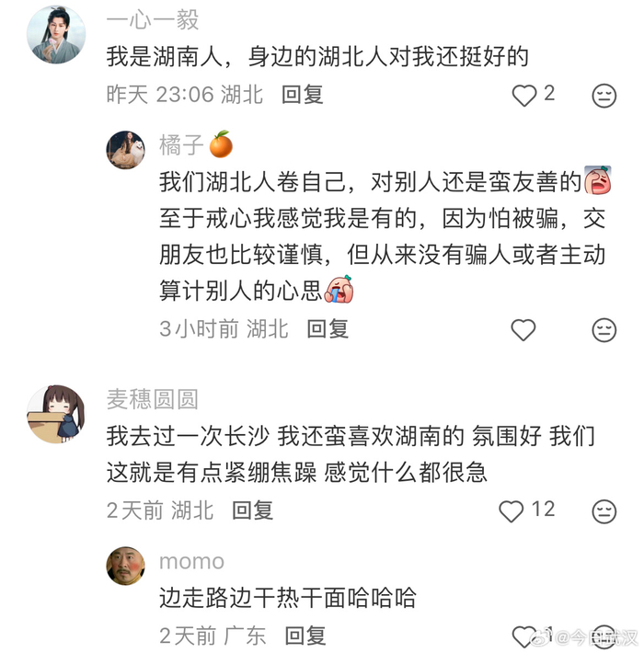644x653 pixels.
Task: Open username 一心一毅
Action: tap(152, 20)
